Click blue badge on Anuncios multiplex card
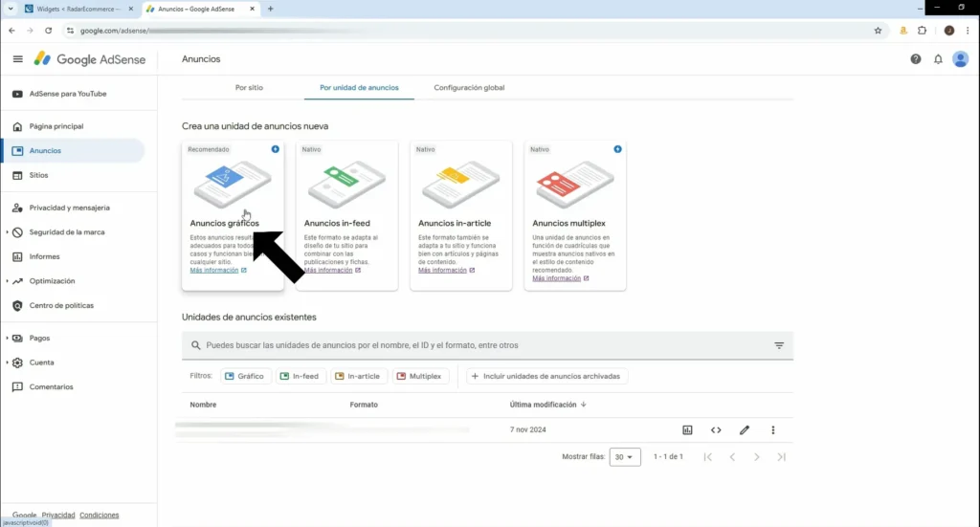Image resolution: width=980 pixels, height=527 pixels. pos(617,149)
